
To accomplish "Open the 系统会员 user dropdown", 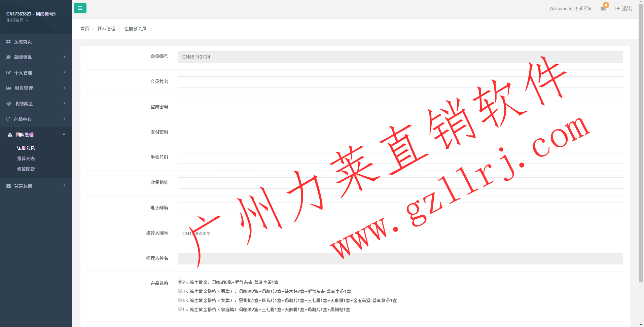I will [x=17, y=20].
